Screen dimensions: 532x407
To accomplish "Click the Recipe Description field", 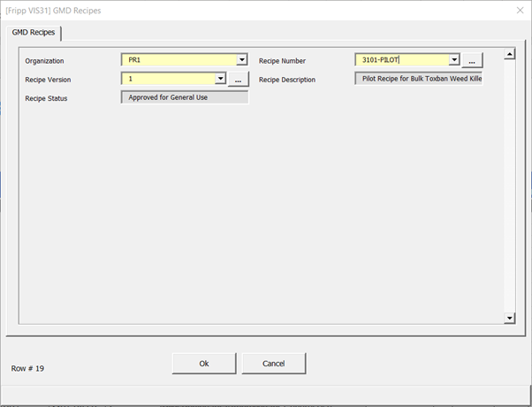I will click(418, 79).
